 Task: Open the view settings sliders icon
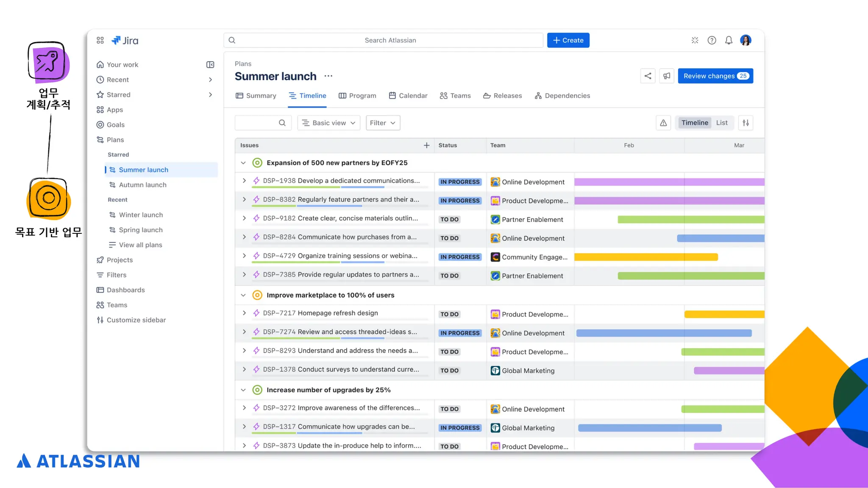pos(746,123)
